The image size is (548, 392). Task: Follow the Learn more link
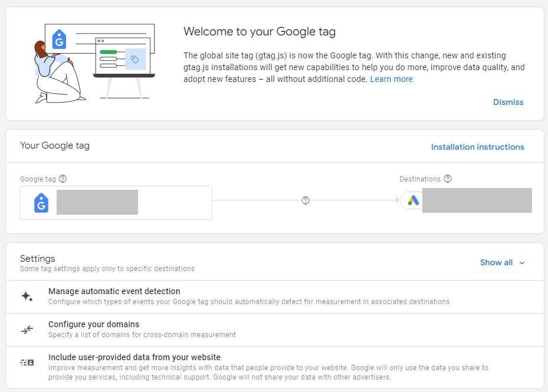coord(391,79)
